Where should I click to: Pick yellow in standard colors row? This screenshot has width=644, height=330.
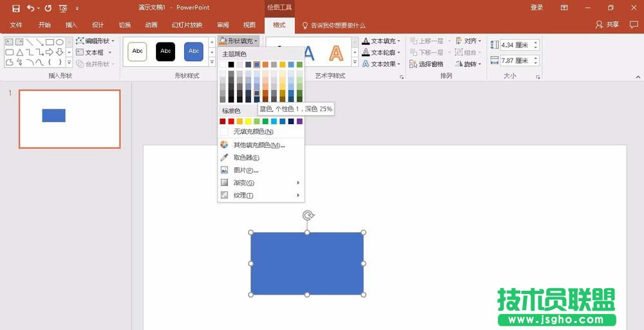248,121
